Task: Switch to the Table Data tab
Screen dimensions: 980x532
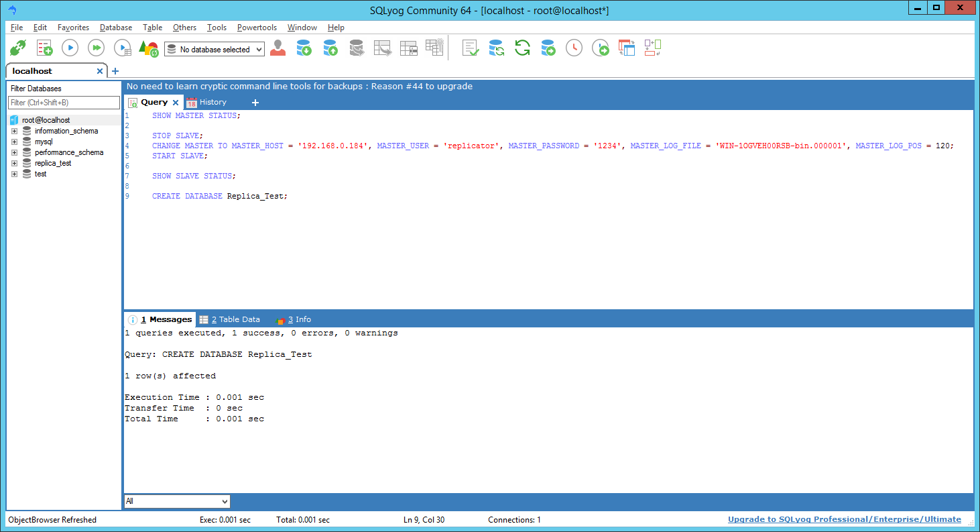Action: coord(230,319)
